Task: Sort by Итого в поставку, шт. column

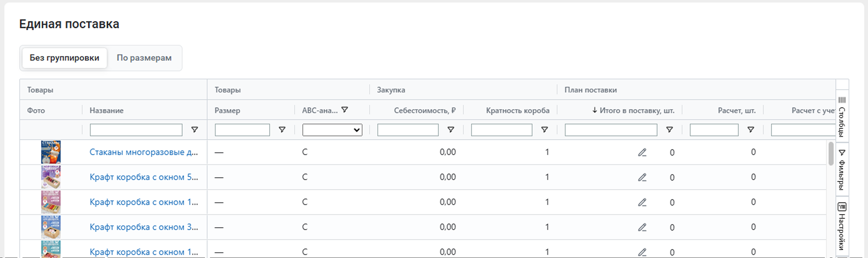Action: coord(633,111)
